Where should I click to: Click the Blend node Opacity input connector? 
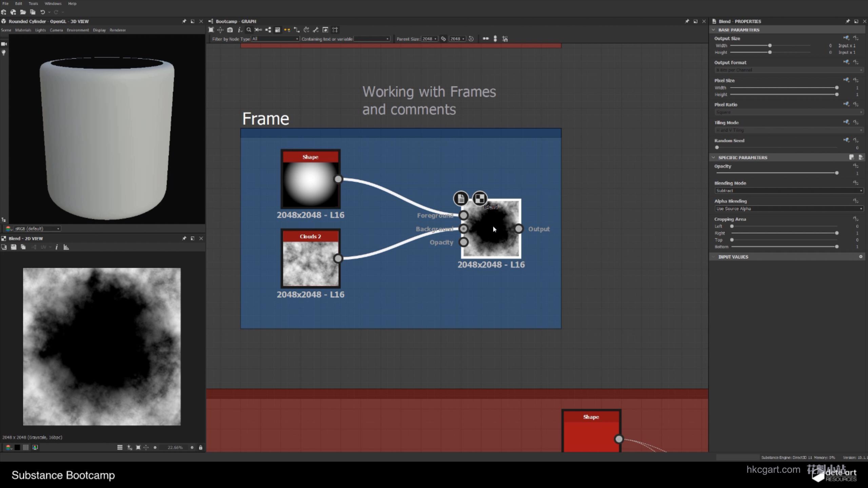tap(463, 242)
